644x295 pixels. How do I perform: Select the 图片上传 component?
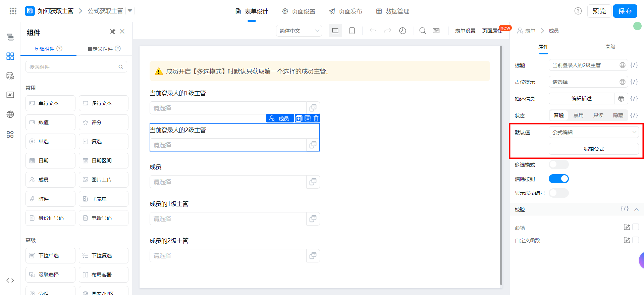click(104, 180)
